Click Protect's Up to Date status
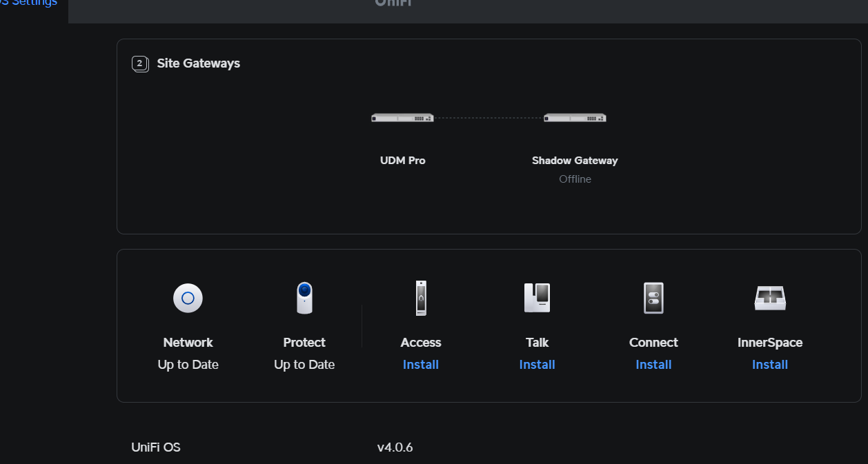 click(x=304, y=365)
